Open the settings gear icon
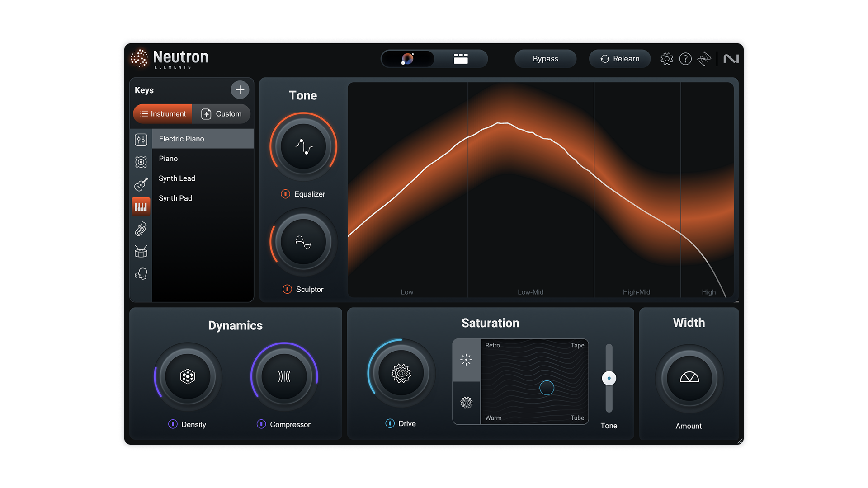The height and width of the screenshot is (488, 868). (x=666, y=59)
